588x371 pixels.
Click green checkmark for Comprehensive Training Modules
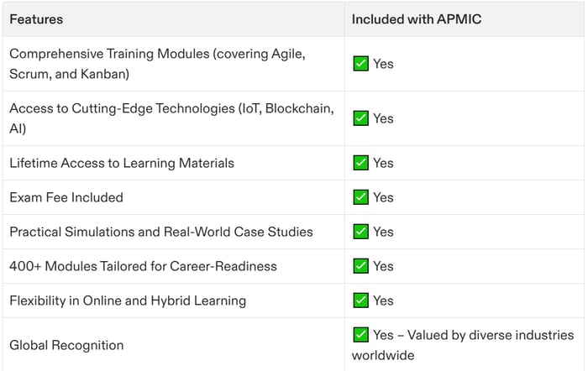pyautogui.click(x=360, y=64)
